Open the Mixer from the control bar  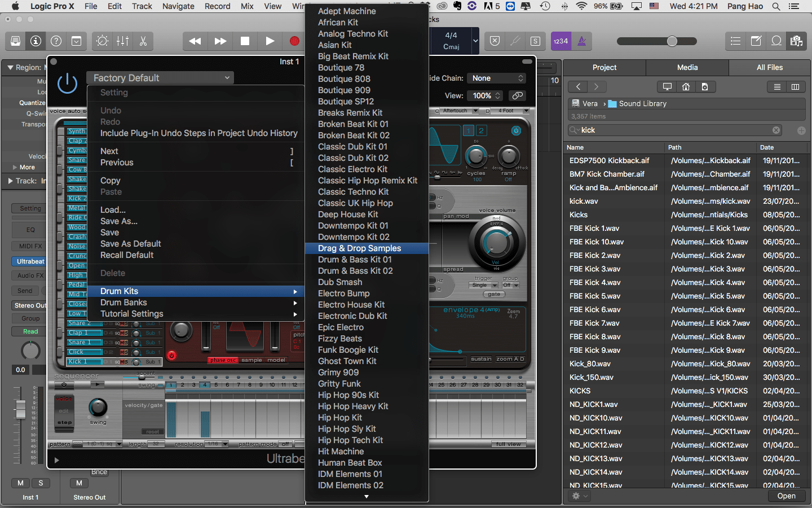(122, 41)
